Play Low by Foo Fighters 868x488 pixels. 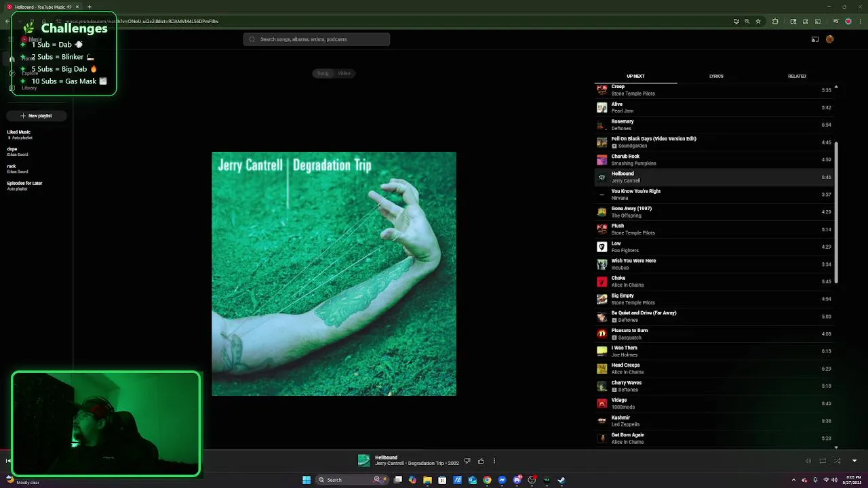pos(714,247)
